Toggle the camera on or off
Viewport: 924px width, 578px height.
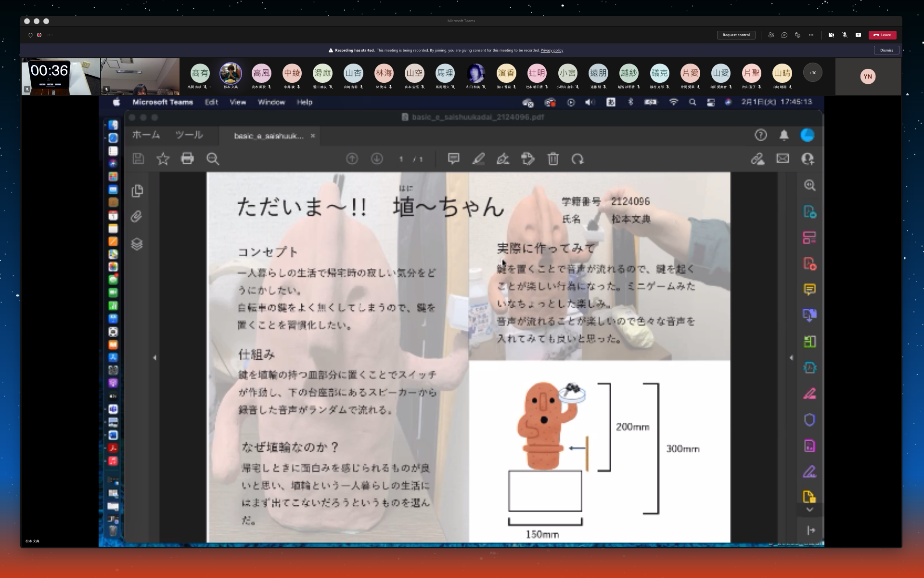[831, 35]
